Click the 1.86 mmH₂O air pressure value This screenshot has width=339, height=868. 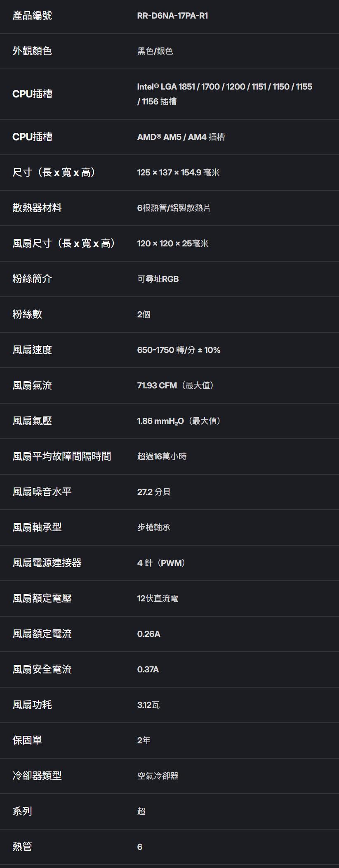pyautogui.click(x=179, y=421)
